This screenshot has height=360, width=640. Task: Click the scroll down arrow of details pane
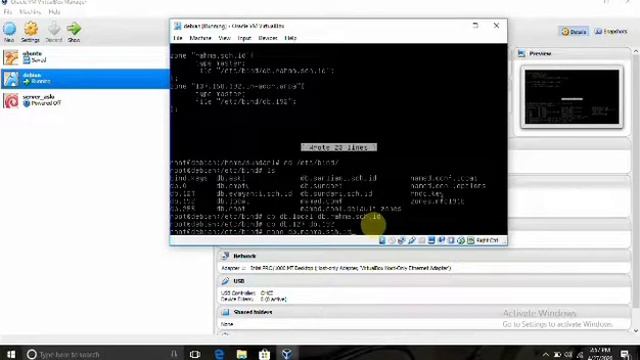tap(636, 330)
